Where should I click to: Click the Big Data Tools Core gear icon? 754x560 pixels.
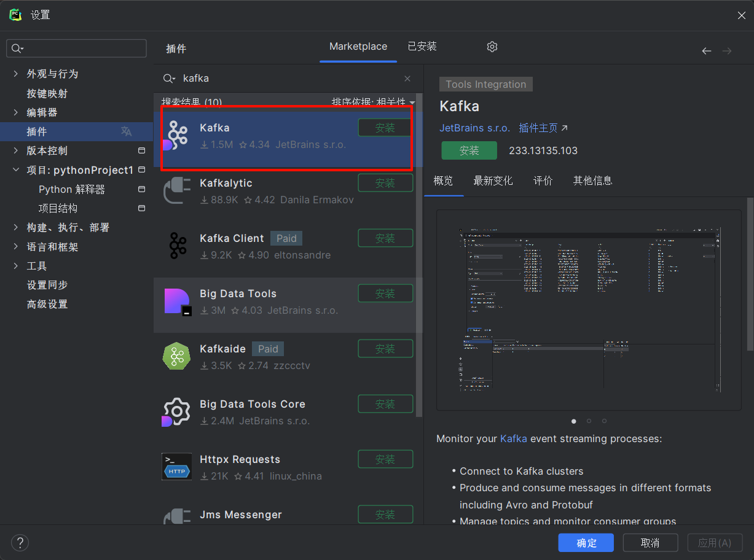click(x=177, y=411)
